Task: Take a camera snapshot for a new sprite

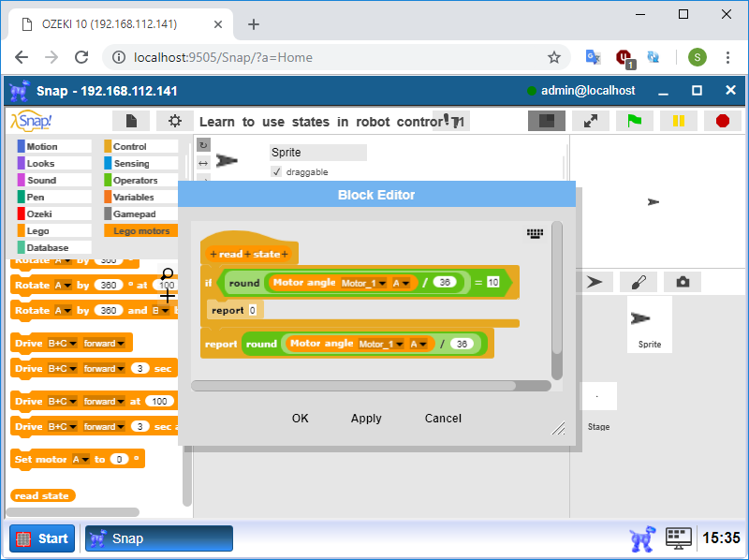Action: [683, 282]
